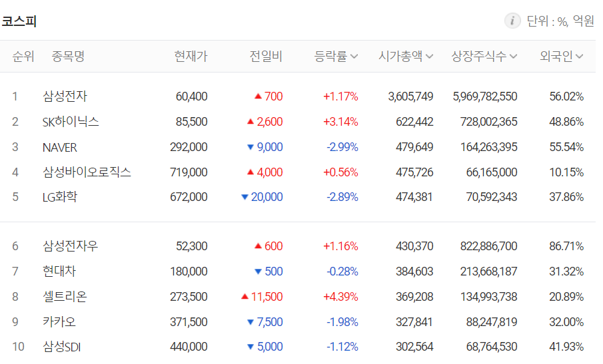
Task: Click the 단위 : %, 억원 label
Action: [560, 21]
